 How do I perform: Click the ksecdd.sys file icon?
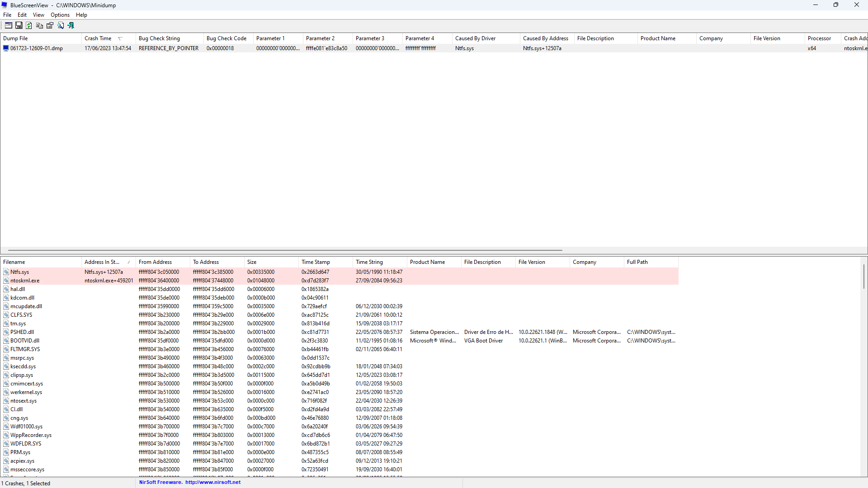coord(6,366)
